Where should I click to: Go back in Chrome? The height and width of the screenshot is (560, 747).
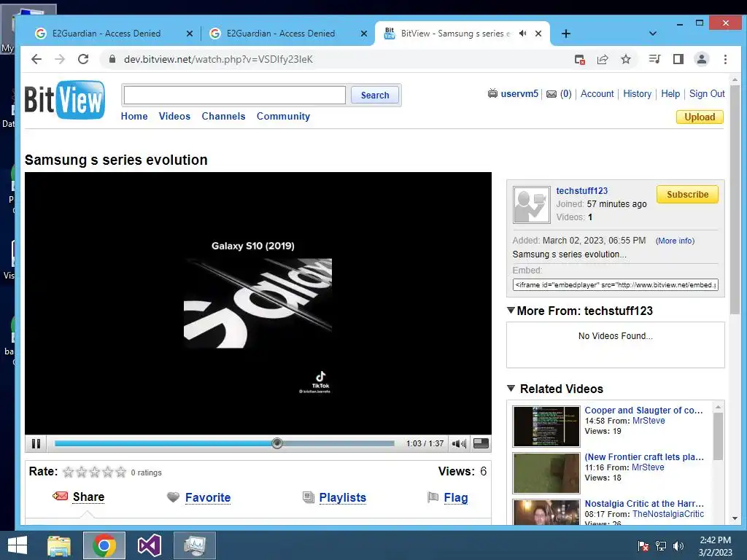click(x=36, y=59)
